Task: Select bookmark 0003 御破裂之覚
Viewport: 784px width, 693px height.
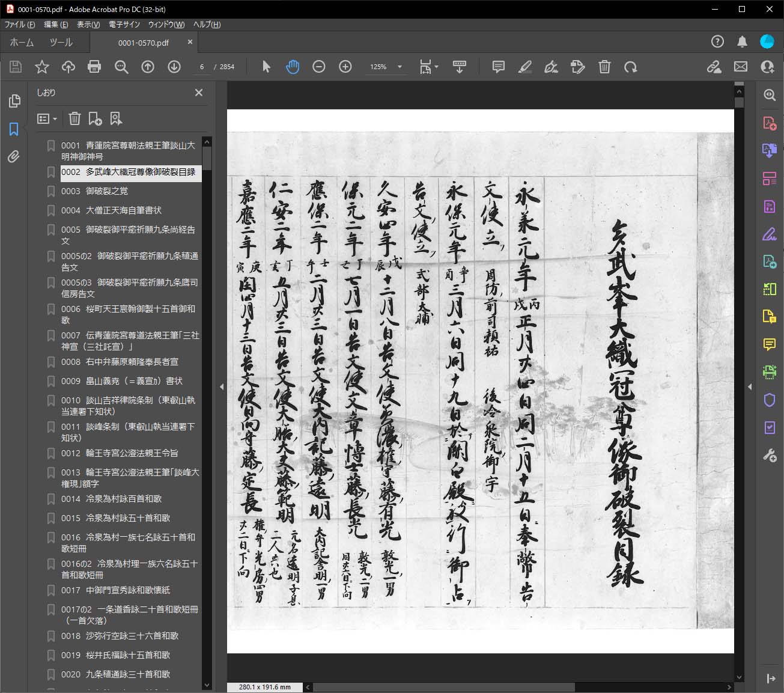Action: 94,191
